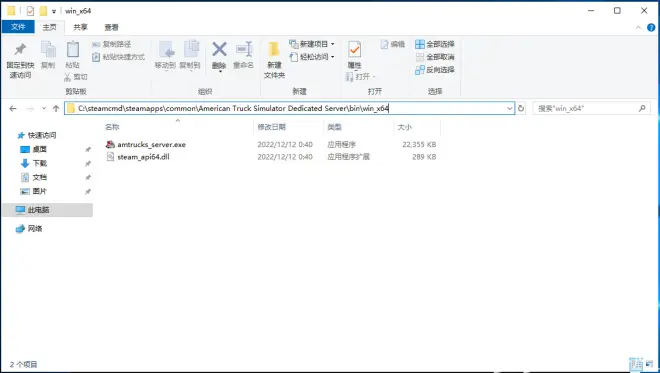Click the Back navigation arrow
The height and width of the screenshot is (373, 660).
tap(13, 109)
